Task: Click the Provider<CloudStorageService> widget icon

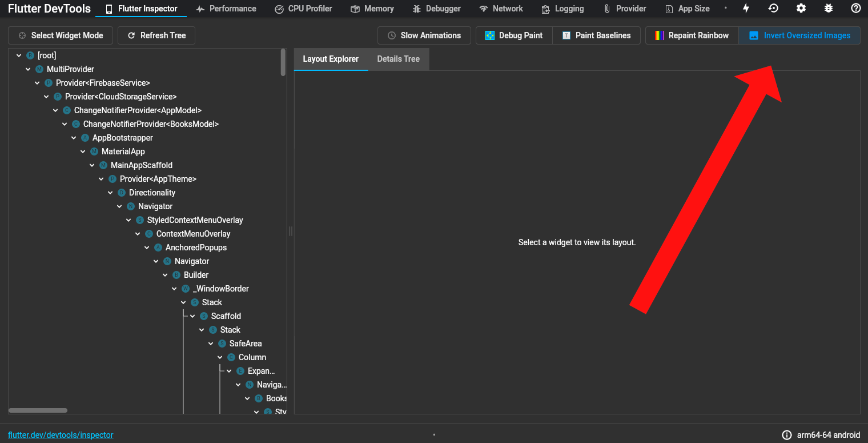Action: coord(58,97)
